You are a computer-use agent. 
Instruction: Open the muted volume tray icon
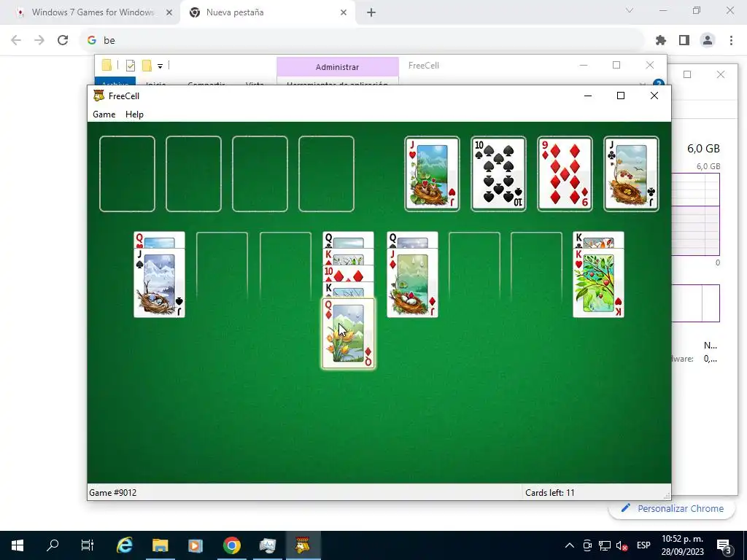click(622, 545)
